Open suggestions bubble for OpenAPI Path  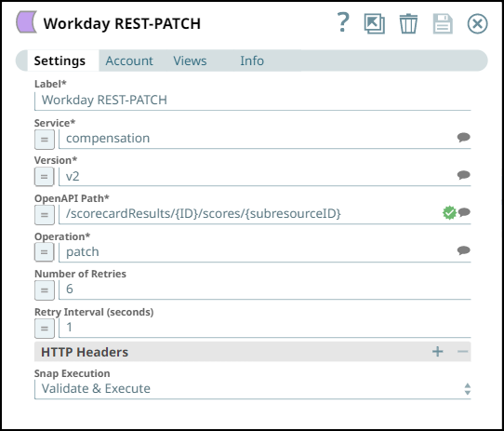click(x=464, y=212)
